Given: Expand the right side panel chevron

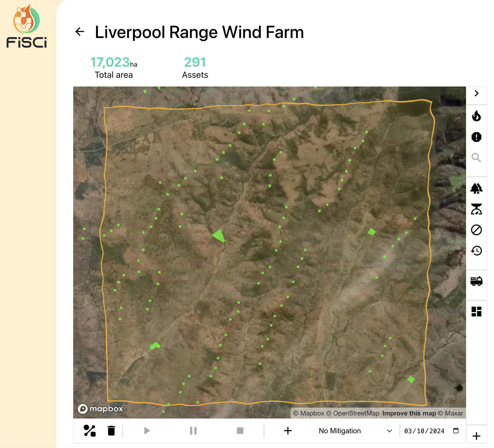Looking at the screenshot, I should coord(477,93).
